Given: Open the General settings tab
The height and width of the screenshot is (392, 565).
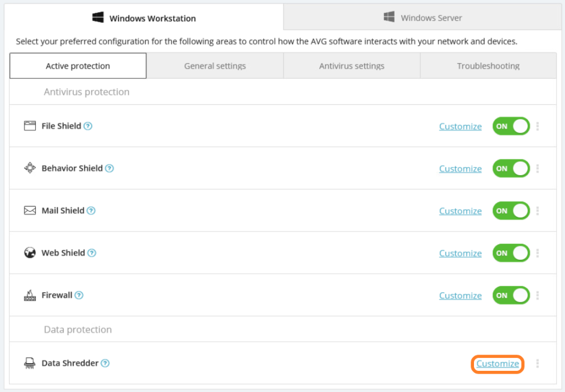Looking at the screenshot, I should tap(215, 65).
